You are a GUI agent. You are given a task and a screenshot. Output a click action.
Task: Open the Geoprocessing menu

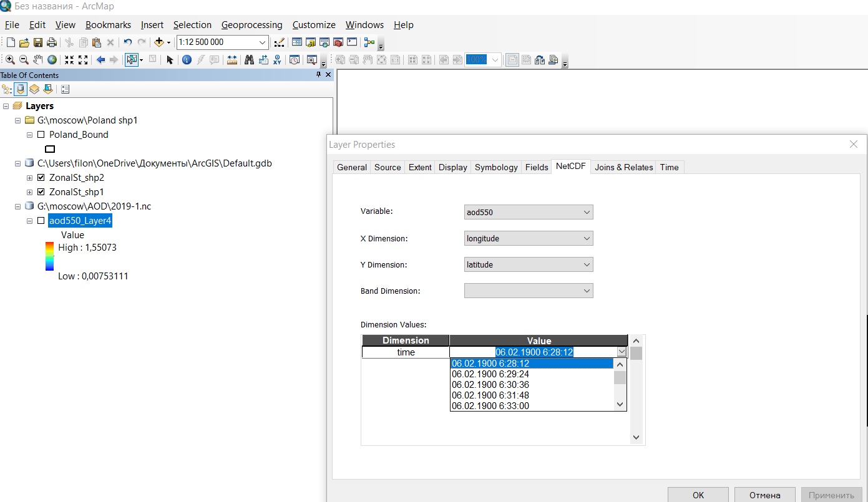pos(251,25)
